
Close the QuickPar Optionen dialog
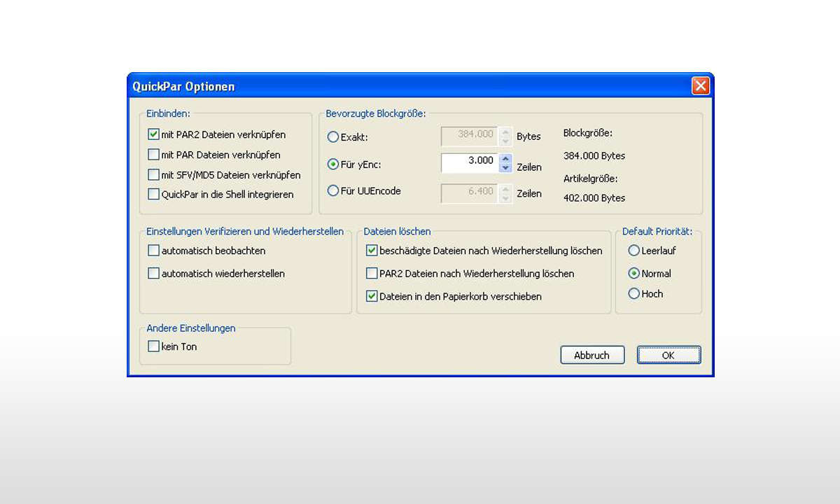pos(701,86)
